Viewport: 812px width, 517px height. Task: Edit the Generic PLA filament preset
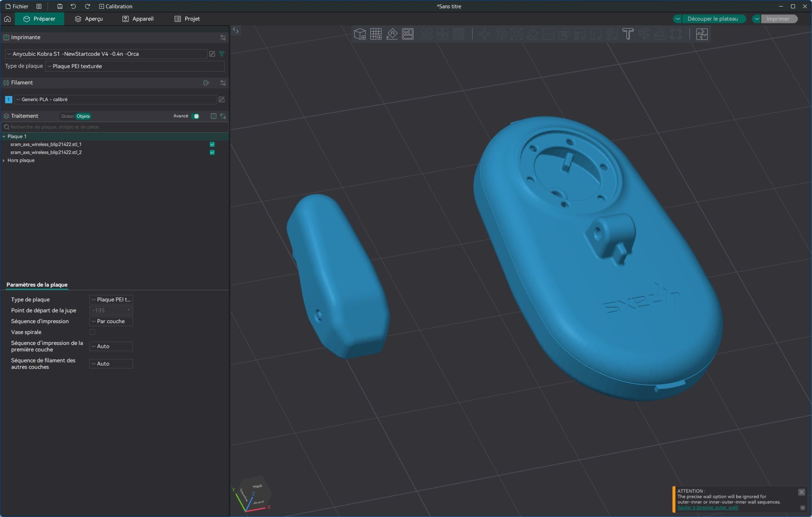pos(222,100)
